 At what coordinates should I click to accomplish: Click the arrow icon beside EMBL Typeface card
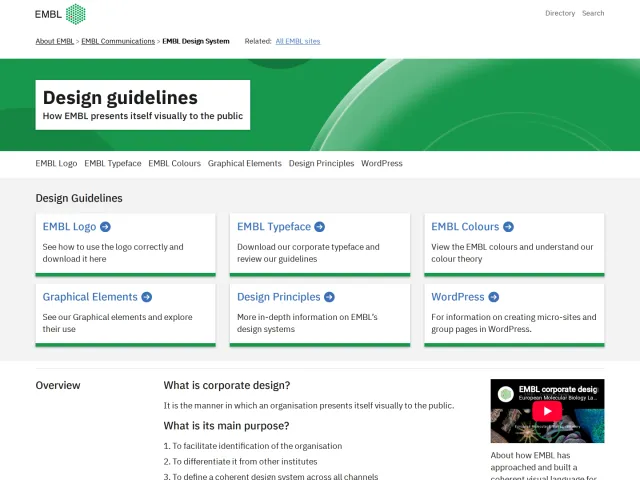pos(320,227)
